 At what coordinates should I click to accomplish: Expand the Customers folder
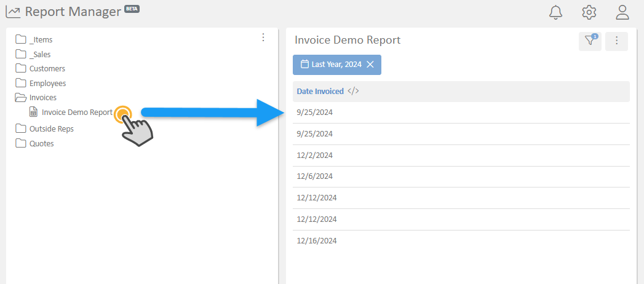47,68
